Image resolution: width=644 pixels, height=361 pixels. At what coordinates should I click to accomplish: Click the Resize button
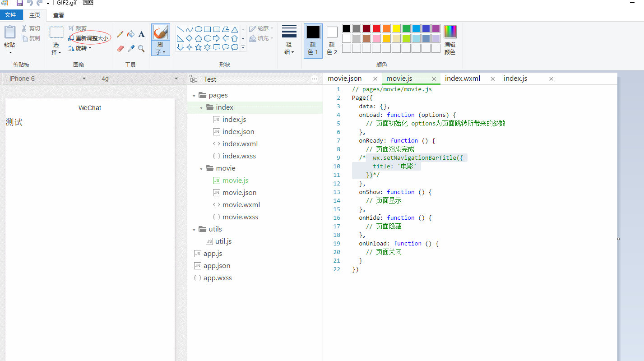coord(88,38)
